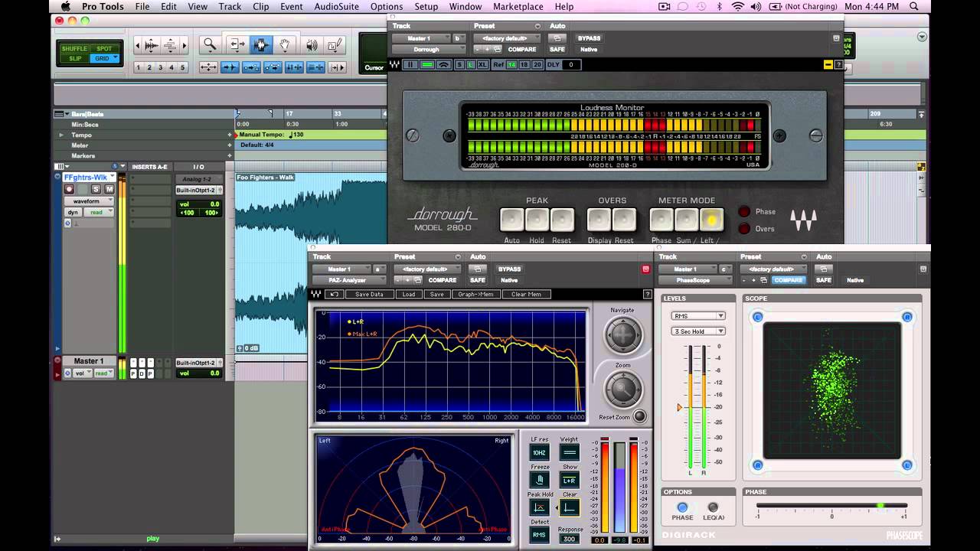Toggle Tab to Transients button
980x551 pixels.
[x=230, y=67]
